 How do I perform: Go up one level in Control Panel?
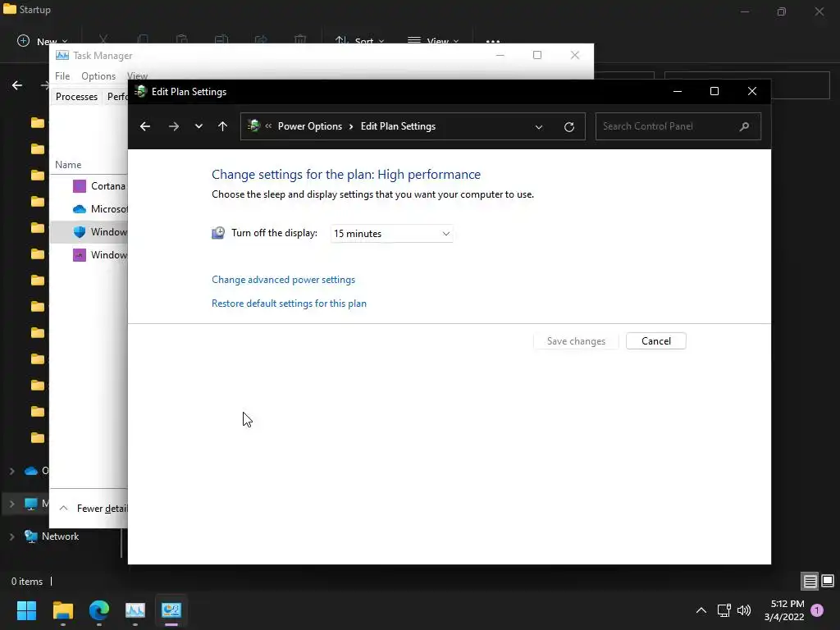tap(223, 126)
